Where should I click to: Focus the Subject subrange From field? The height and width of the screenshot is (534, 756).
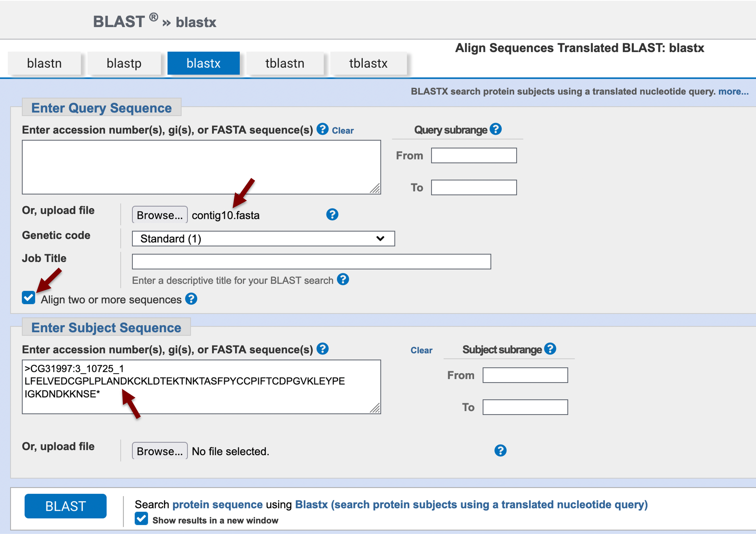[525, 375]
